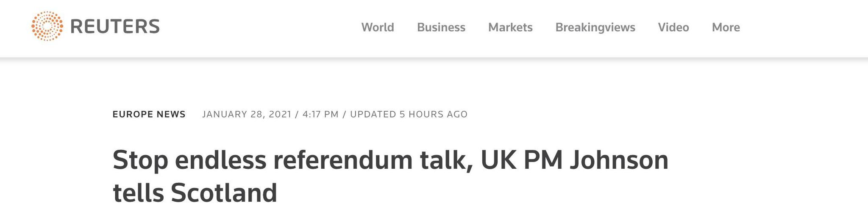Screen dimensions: 868x217
Task: Open the Markets menu item
Action: pyautogui.click(x=510, y=27)
